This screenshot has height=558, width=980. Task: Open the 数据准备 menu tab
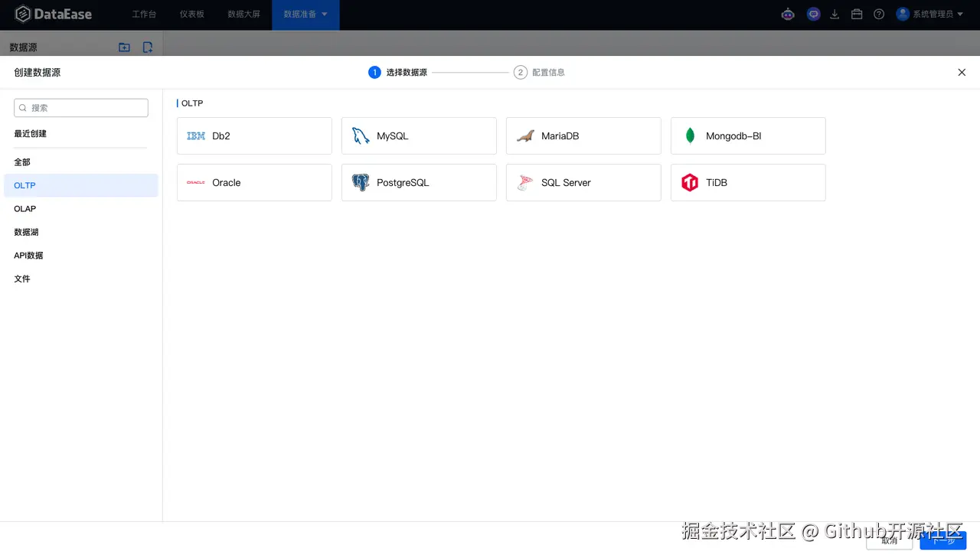305,15
